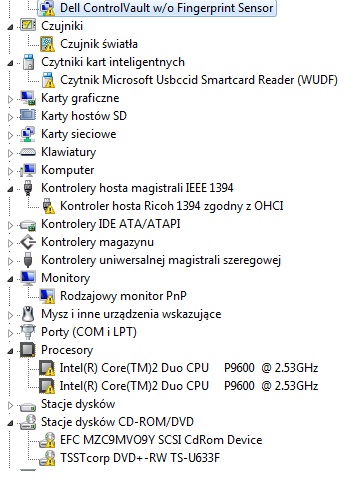
Task: Click the Kontrolery magazynu storage controller icon
Action: (28, 242)
